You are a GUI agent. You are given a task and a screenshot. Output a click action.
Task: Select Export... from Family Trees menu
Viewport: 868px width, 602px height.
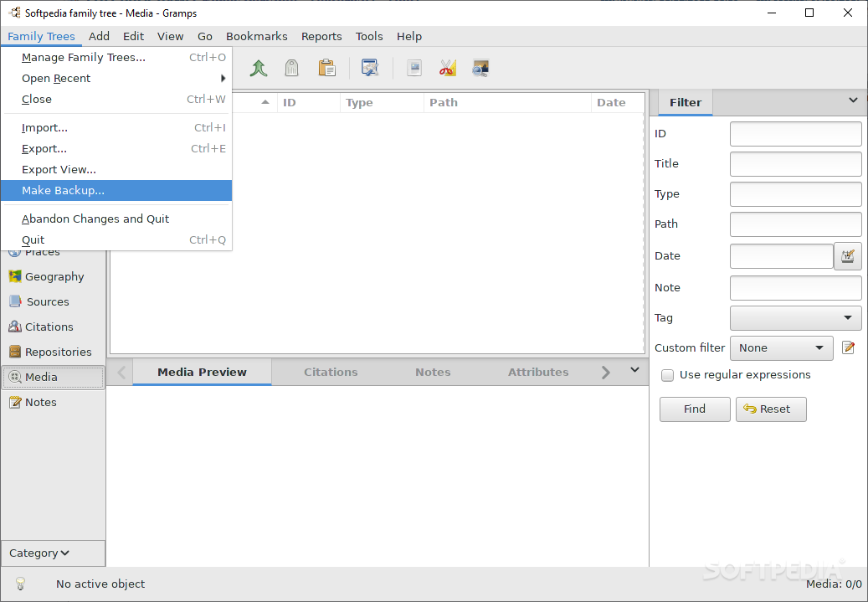[x=116, y=149]
